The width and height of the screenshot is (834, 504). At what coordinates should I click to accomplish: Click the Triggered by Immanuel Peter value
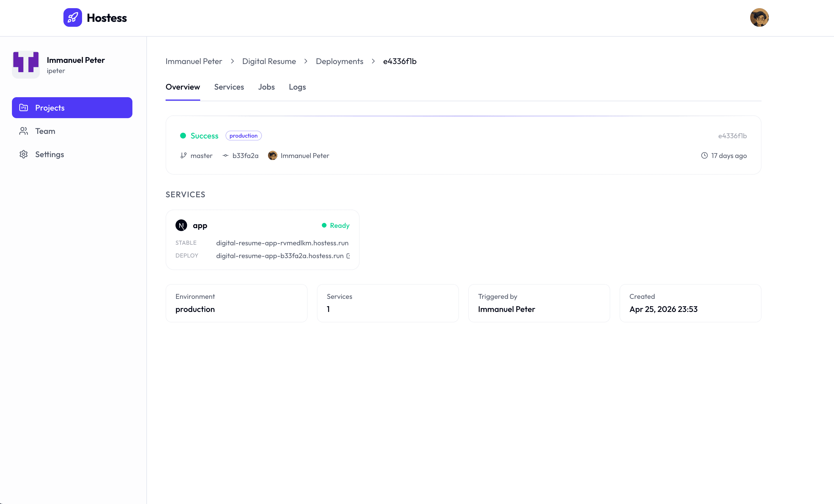point(506,309)
